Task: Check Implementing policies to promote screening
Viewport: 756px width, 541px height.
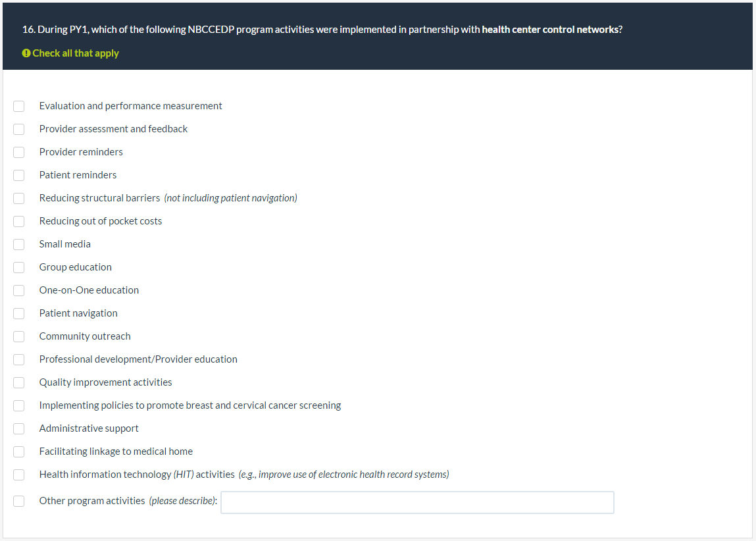Action: (x=19, y=405)
